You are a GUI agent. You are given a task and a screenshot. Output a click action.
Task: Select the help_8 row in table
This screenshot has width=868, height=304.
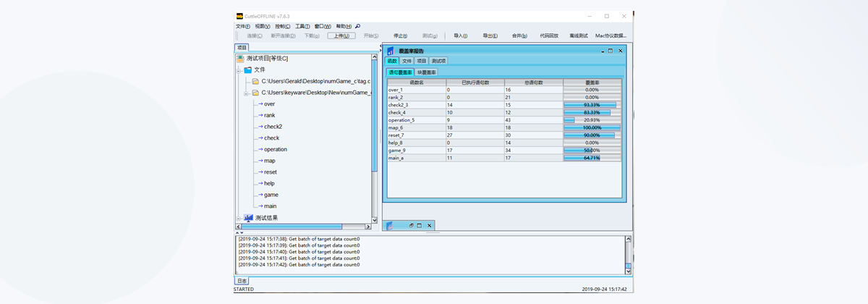504,143
